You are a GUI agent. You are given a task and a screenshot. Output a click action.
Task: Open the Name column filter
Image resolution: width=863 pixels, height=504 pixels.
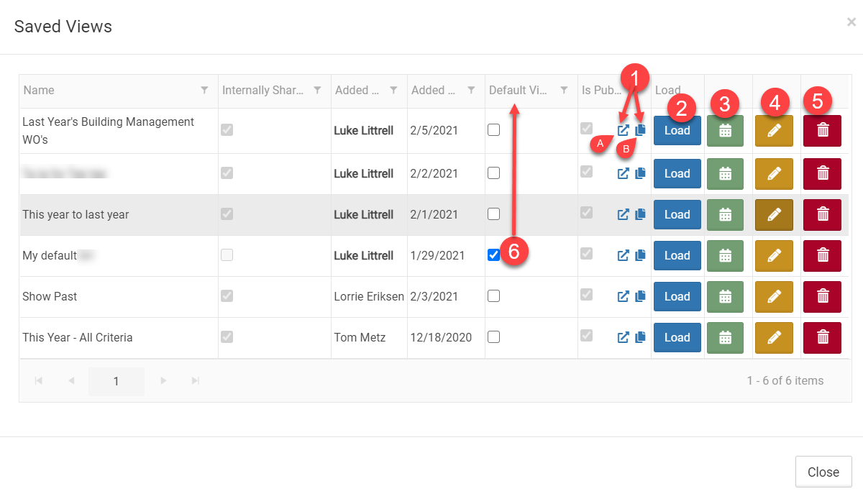205,91
